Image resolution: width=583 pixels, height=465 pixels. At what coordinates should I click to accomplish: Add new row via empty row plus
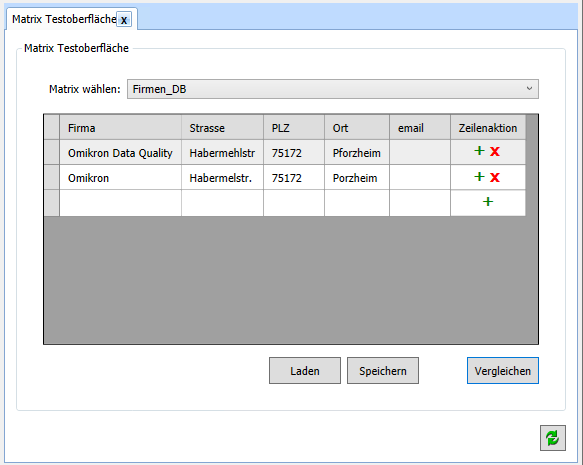click(488, 202)
